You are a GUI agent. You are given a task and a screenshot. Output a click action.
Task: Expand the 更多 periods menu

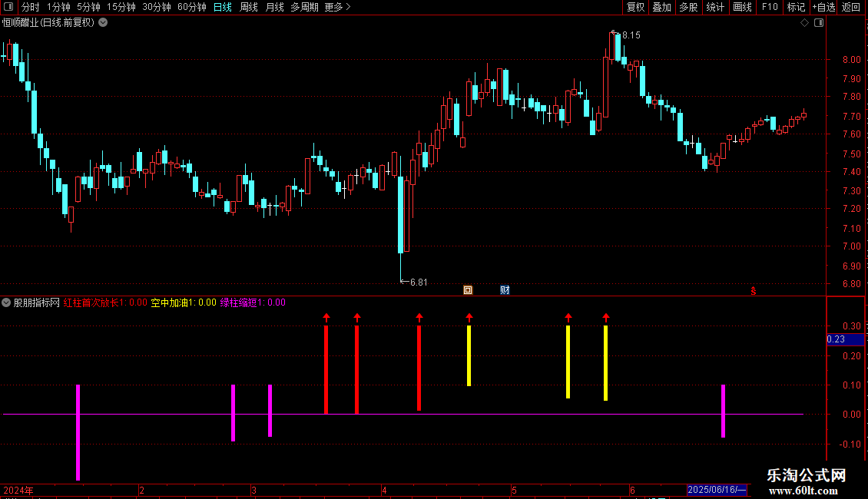pyautogui.click(x=337, y=7)
